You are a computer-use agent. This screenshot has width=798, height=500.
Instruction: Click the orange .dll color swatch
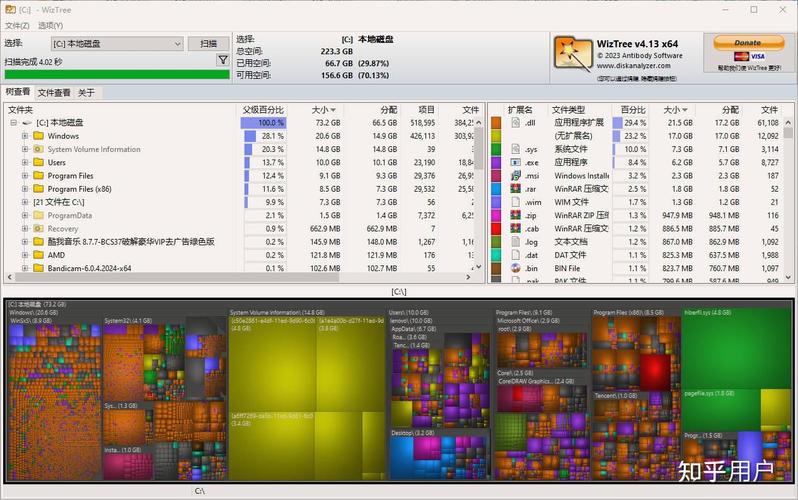tap(496, 123)
